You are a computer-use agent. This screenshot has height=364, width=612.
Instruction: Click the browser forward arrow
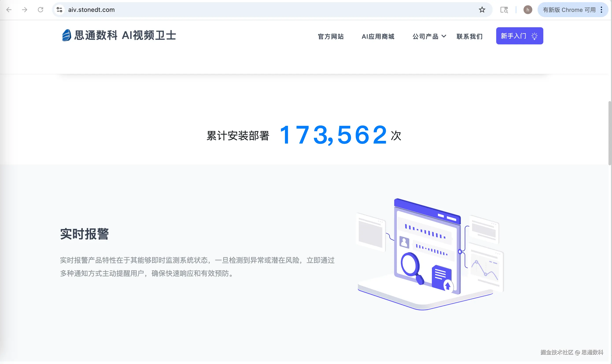pos(25,10)
